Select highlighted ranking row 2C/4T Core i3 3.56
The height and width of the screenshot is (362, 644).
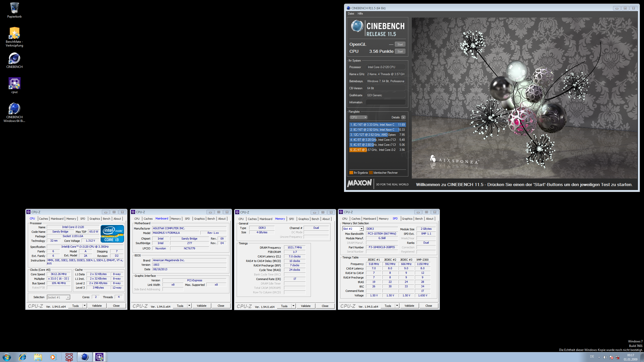377,150
